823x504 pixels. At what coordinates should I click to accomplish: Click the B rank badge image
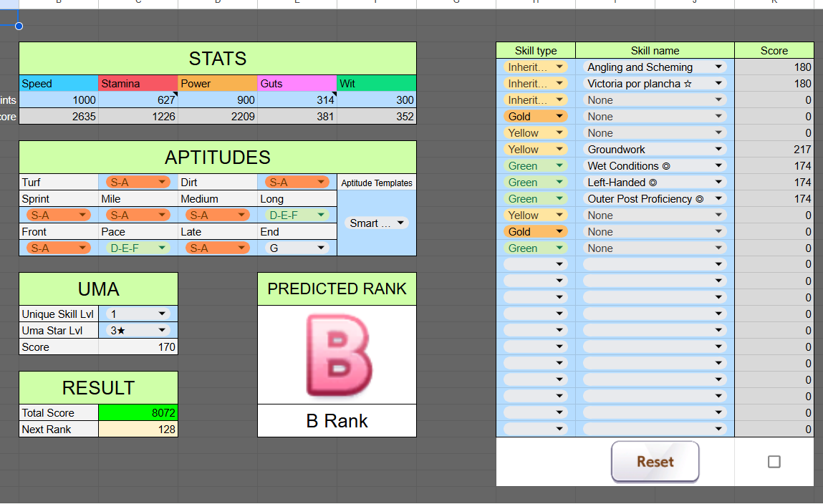pyautogui.click(x=337, y=354)
